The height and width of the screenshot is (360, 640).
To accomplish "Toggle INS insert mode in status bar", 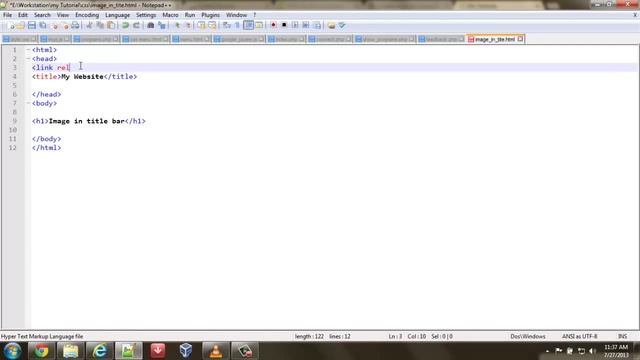I will click(622, 337).
